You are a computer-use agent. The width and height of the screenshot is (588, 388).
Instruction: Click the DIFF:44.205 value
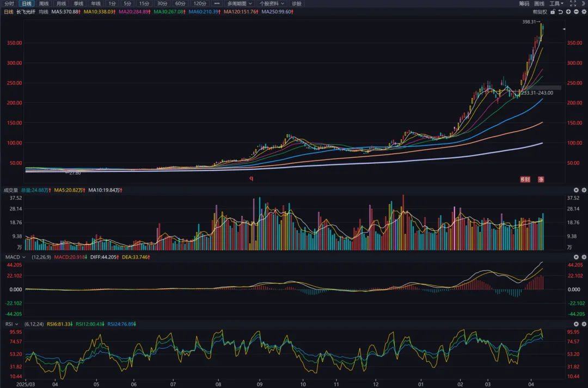(105, 257)
